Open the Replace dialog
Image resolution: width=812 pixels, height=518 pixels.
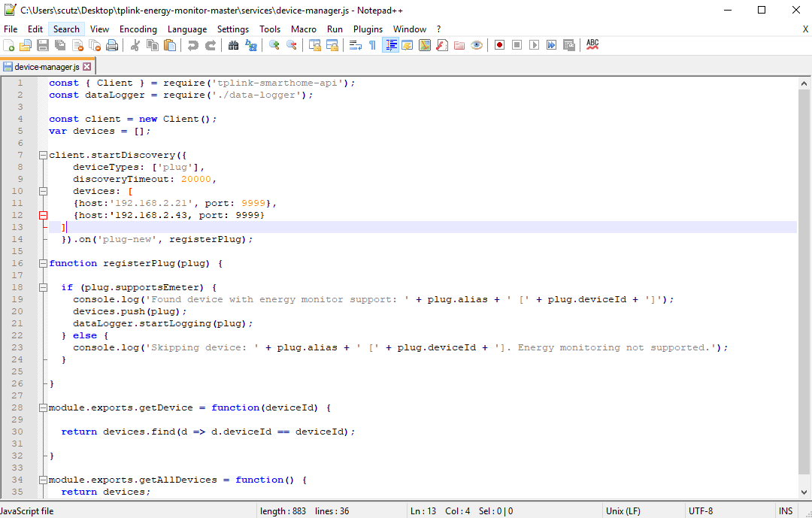click(x=250, y=45)
